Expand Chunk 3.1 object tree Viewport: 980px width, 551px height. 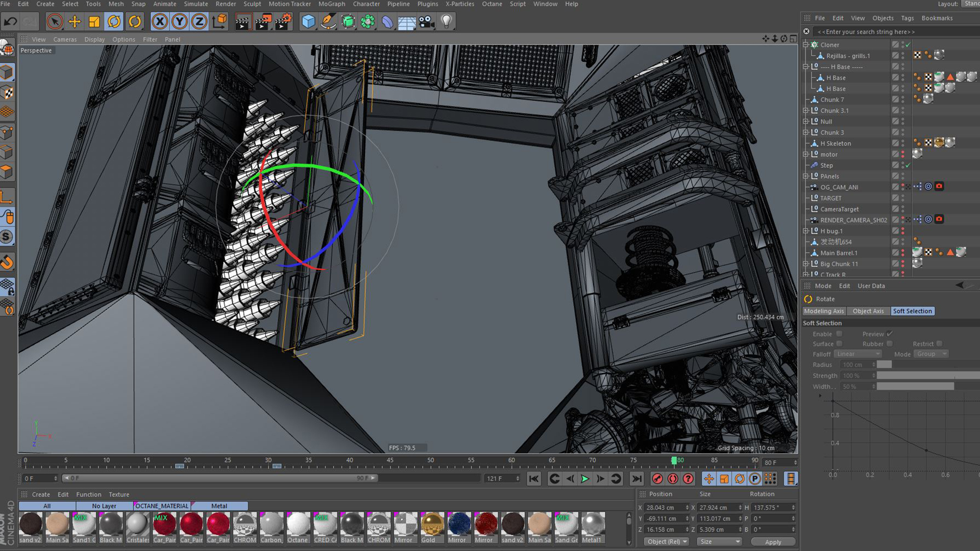[x=805, y=111]
